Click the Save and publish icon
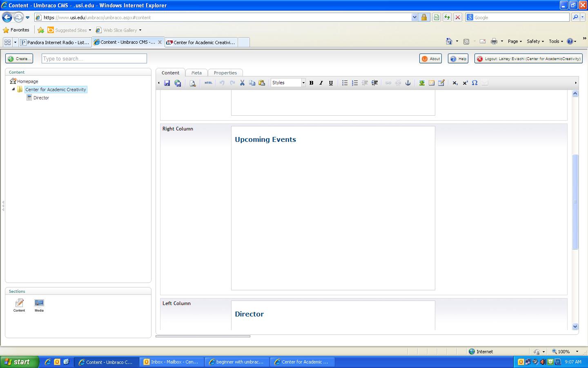The width and height of the screenshot is (588, 368). point(178,83)
